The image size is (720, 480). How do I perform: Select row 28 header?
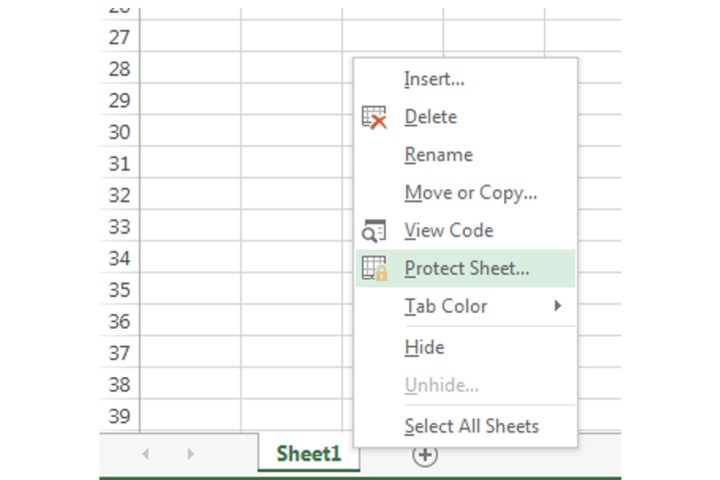click(119, 69)
